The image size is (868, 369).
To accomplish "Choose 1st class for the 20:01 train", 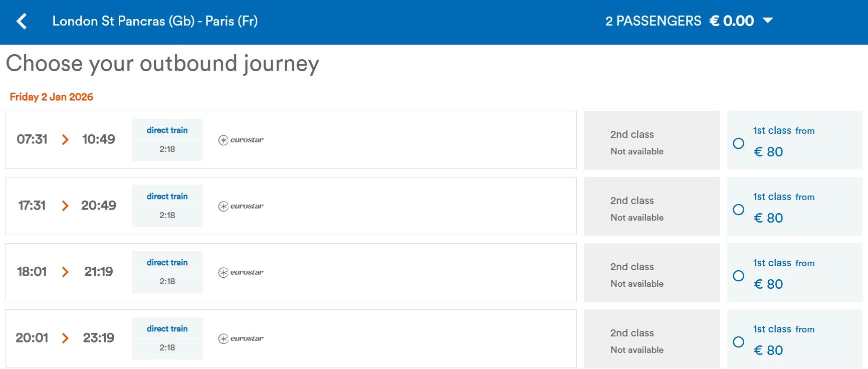I will (738, 342).
